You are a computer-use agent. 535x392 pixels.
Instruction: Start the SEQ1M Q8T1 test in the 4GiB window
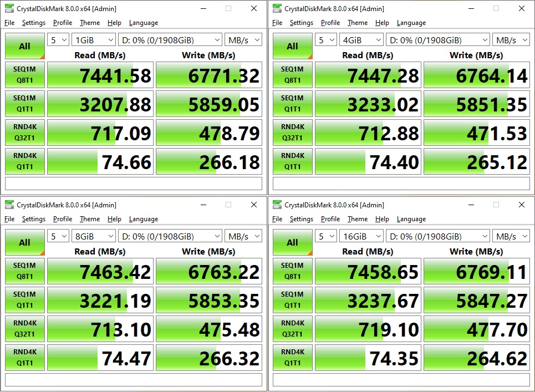tap(292, 75)
